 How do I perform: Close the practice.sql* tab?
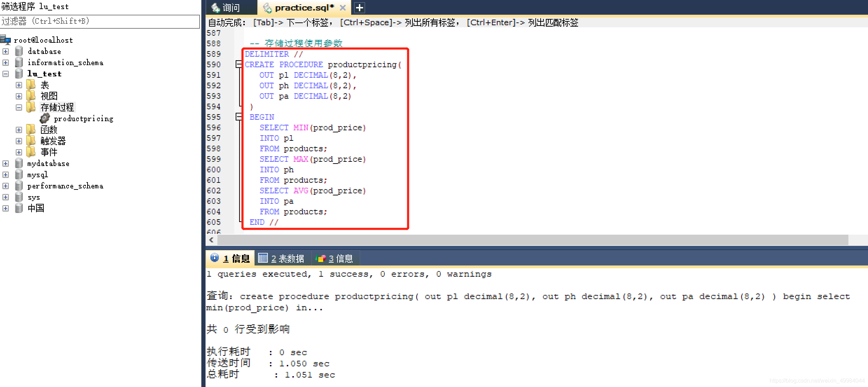[343, 8]
